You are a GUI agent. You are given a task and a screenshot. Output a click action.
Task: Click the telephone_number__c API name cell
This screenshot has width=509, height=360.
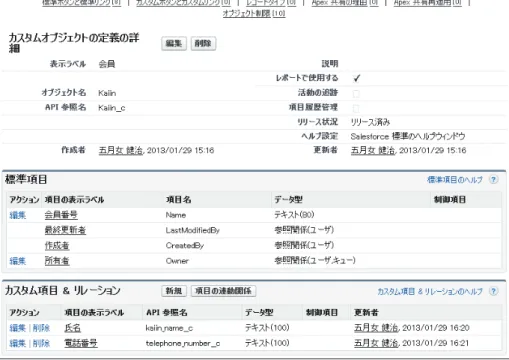[183, 343]
